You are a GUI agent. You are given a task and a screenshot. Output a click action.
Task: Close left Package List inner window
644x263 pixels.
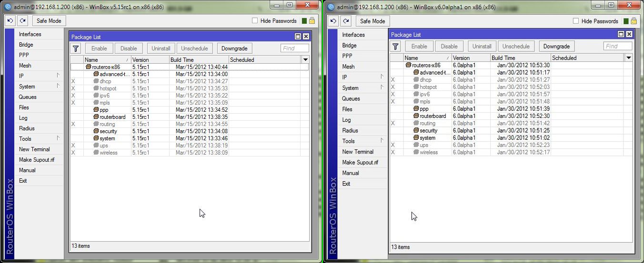coord(306,37)
